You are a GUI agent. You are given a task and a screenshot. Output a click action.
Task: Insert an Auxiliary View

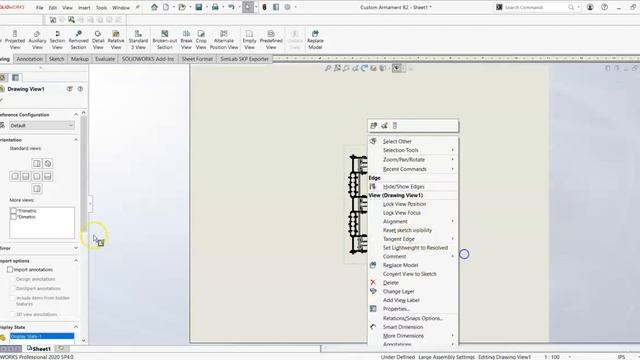click(x=37, y=40)
